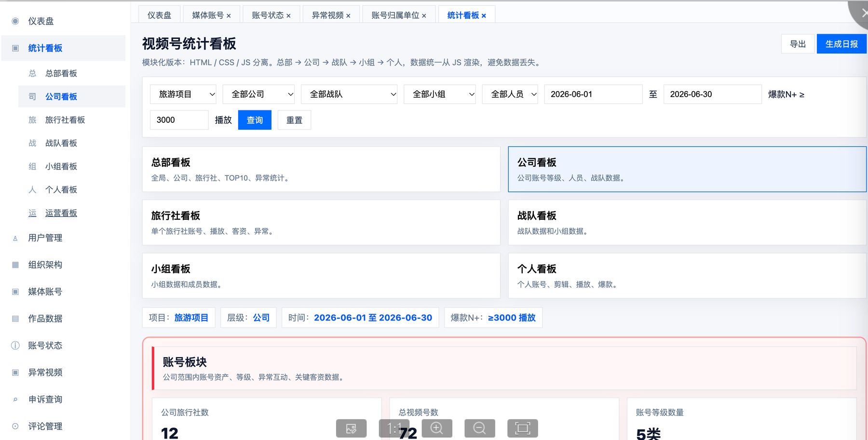Click the zoom-in magnifier icon overlay
This screenshot has width=868, height=440.
(x=437, y=428)
